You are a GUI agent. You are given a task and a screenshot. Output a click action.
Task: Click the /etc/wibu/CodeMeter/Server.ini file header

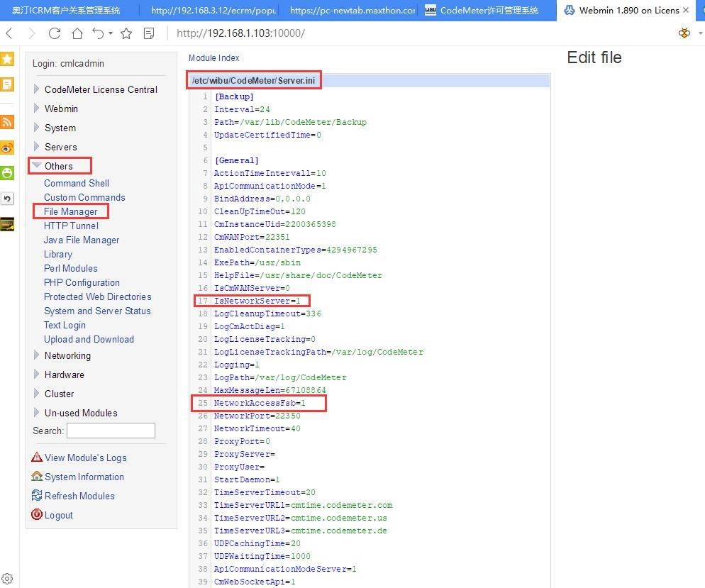[254, 80]
